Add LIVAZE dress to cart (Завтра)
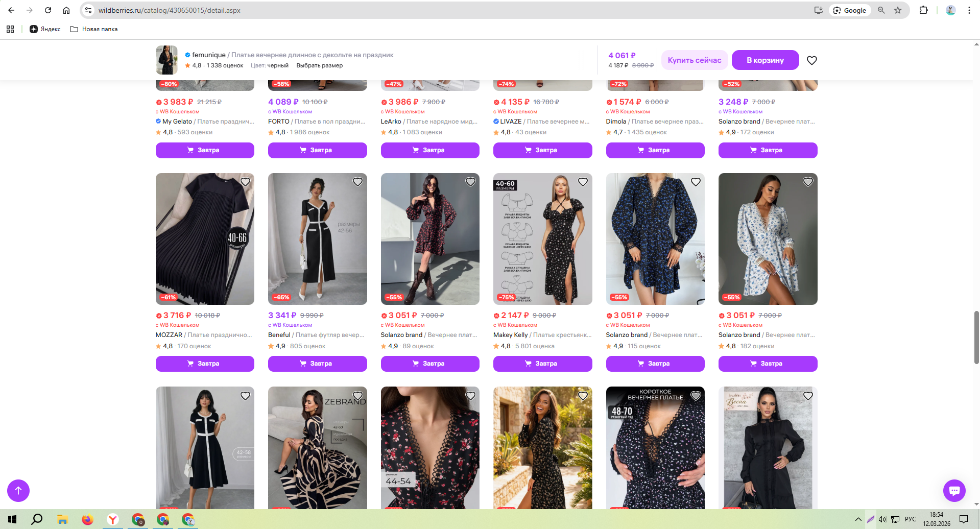 pyautogui.click(x=543, y=150)
